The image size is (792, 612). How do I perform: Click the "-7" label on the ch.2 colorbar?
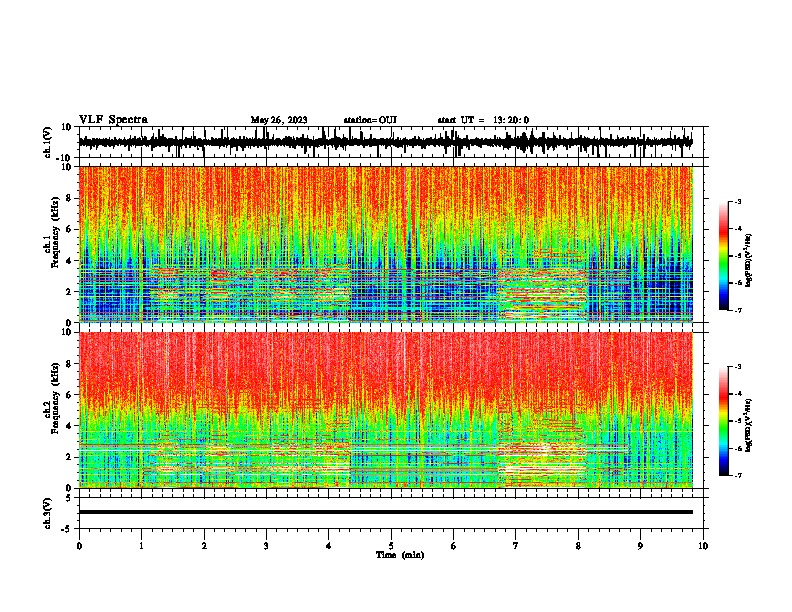click(738, 476)
